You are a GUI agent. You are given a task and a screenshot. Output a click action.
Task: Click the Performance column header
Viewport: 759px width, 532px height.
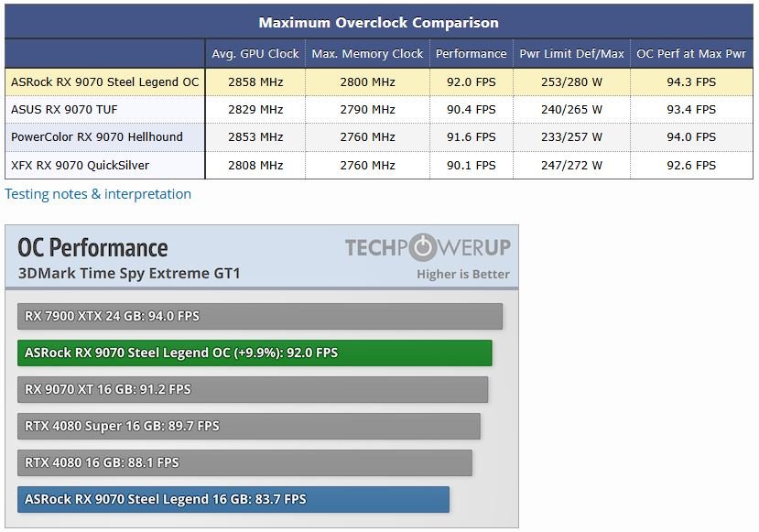tap(471, 54)
